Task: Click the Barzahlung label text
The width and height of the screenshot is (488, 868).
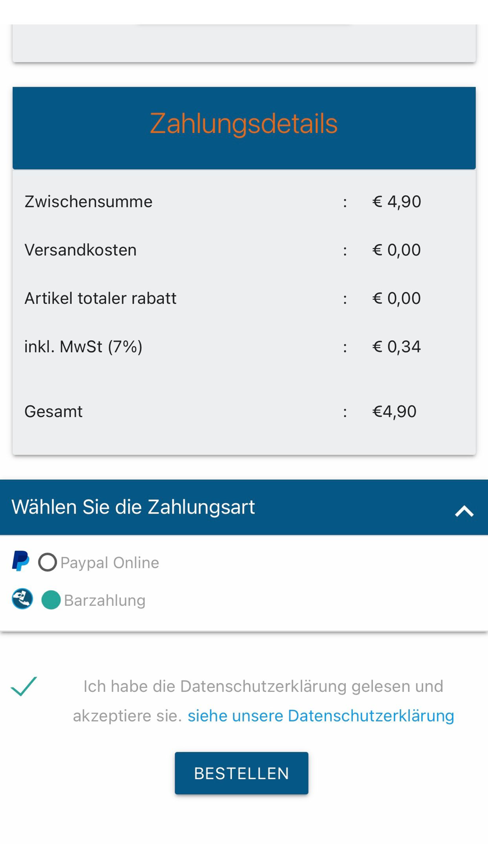Action: 105,600
